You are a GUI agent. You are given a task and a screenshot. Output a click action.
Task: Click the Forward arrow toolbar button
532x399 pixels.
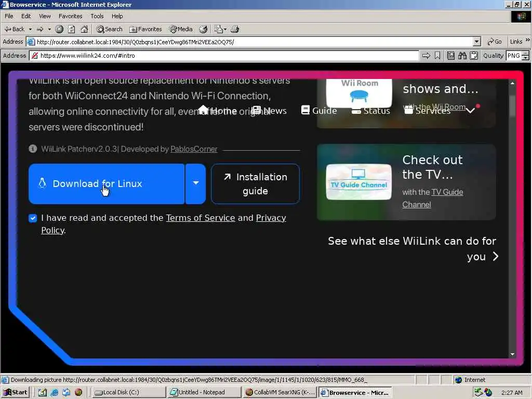(x=40, y=29)
